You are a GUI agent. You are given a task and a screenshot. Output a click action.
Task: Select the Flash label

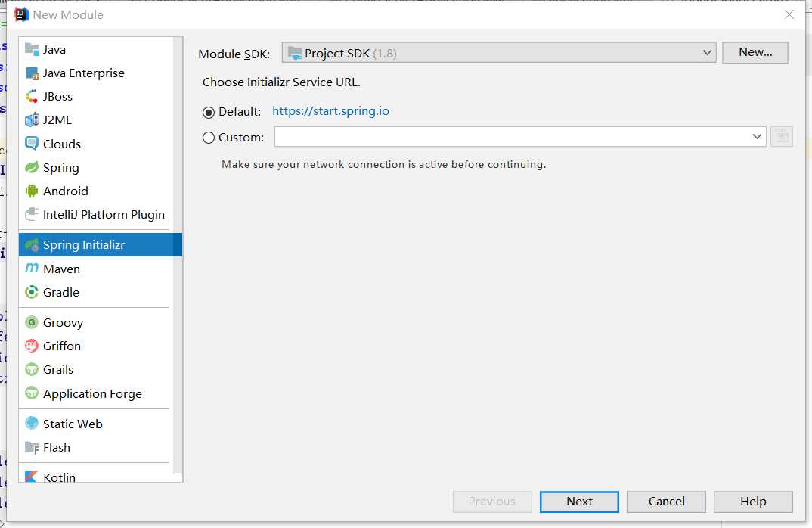click(57, 447)
